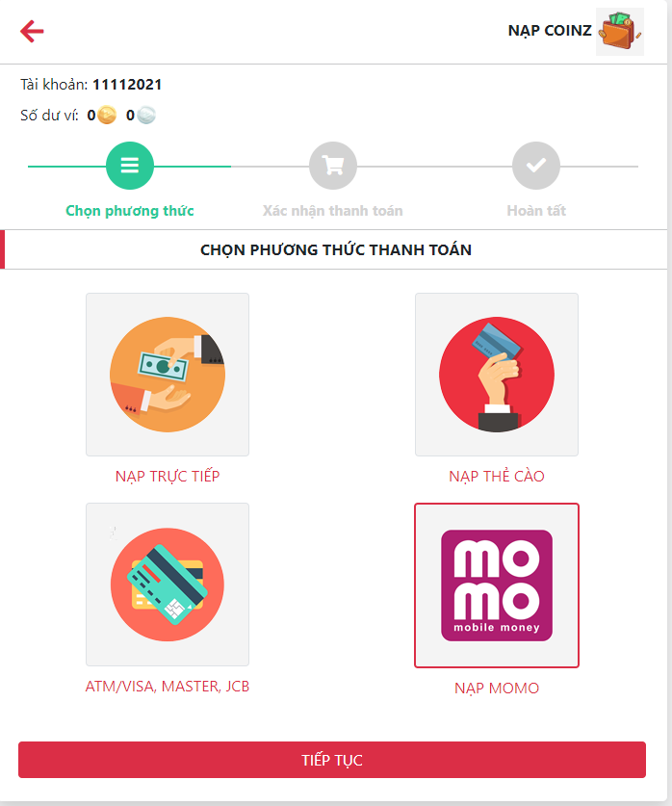
Task: Open the Chọn phương thức step label
Action: 129,211
